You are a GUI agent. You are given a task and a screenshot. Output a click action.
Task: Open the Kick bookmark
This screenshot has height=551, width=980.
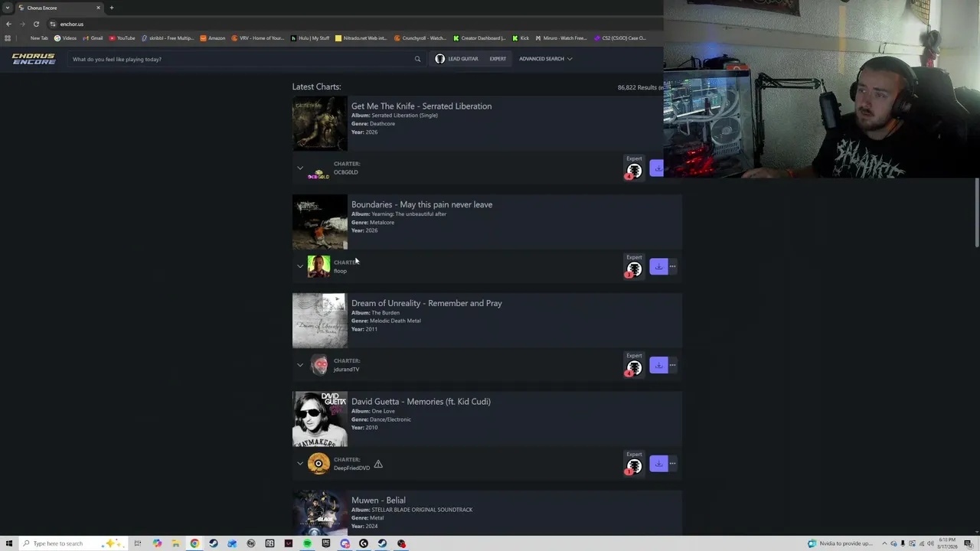pyautogui.click(x=521, y=38)
